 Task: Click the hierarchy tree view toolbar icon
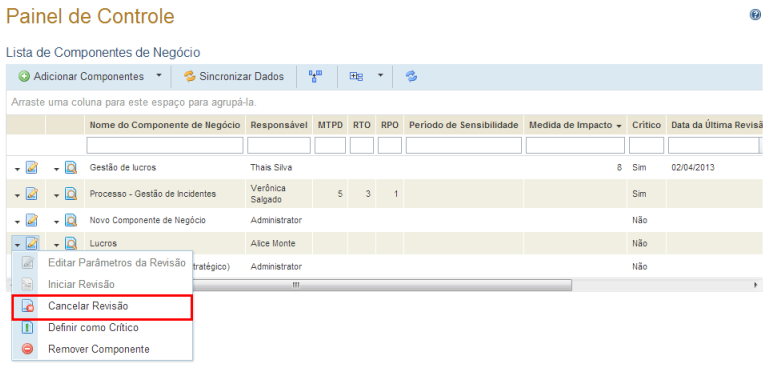click(x=315, y=76)
